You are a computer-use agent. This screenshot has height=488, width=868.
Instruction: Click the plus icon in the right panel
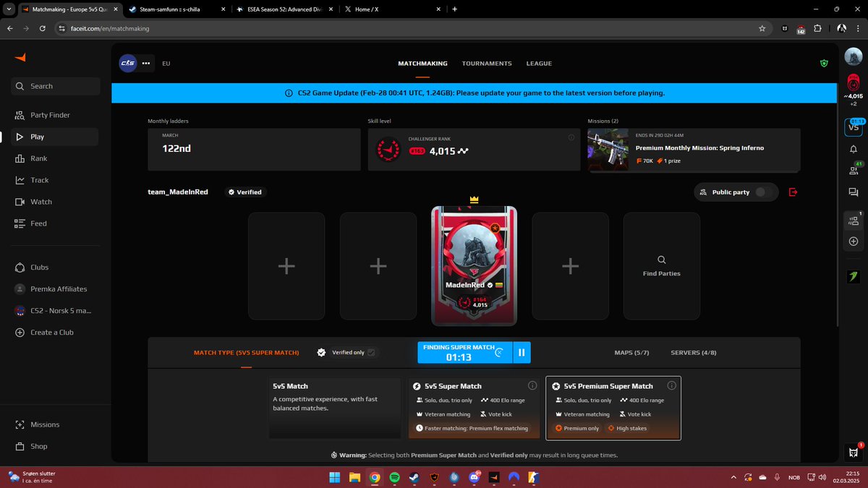pyautogui.click(x=854, y=241)
